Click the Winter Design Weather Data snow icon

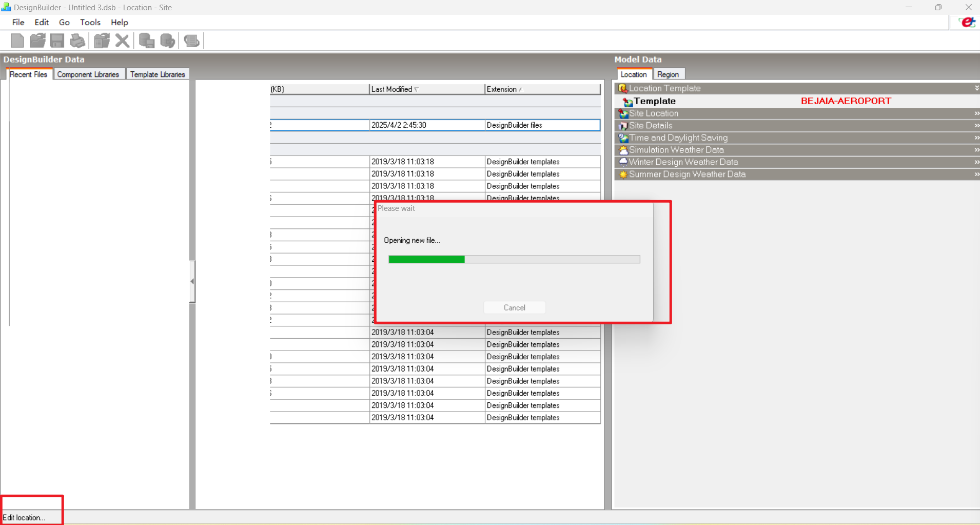(x=623, y=162)
